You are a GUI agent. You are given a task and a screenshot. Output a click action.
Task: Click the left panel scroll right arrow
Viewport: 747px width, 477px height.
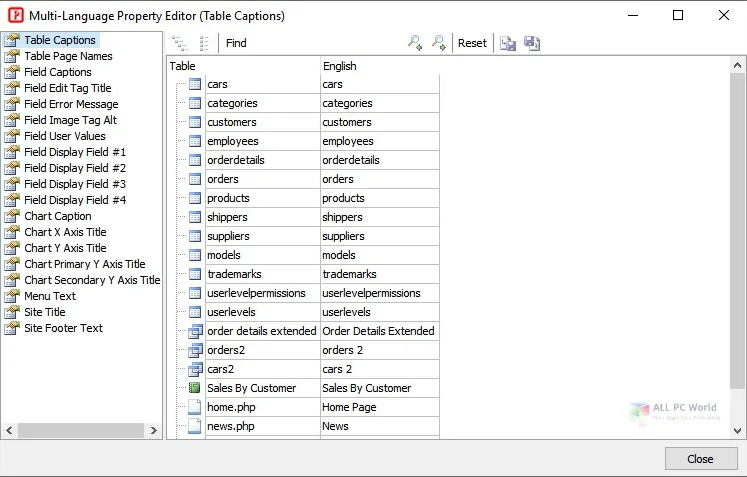153,430
